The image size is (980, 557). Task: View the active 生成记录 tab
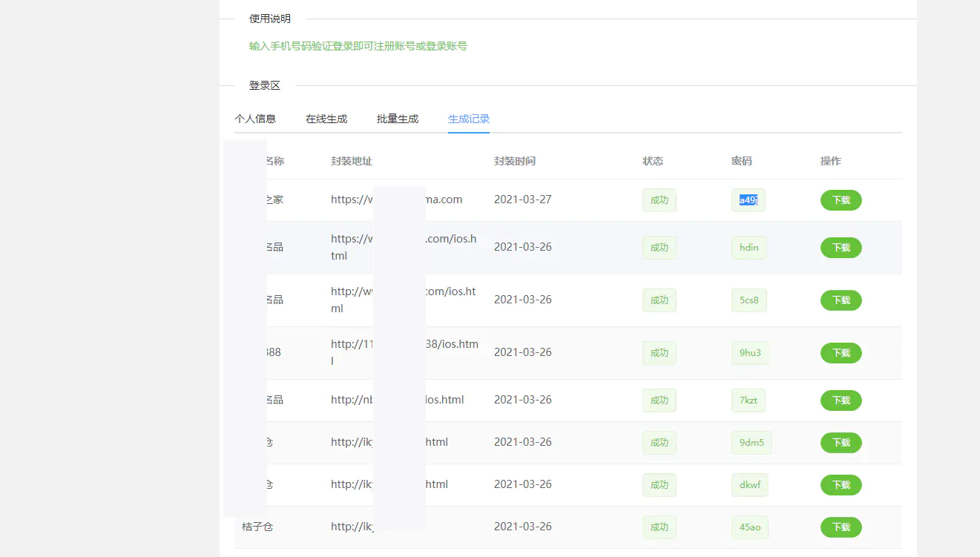pos(468,118)
